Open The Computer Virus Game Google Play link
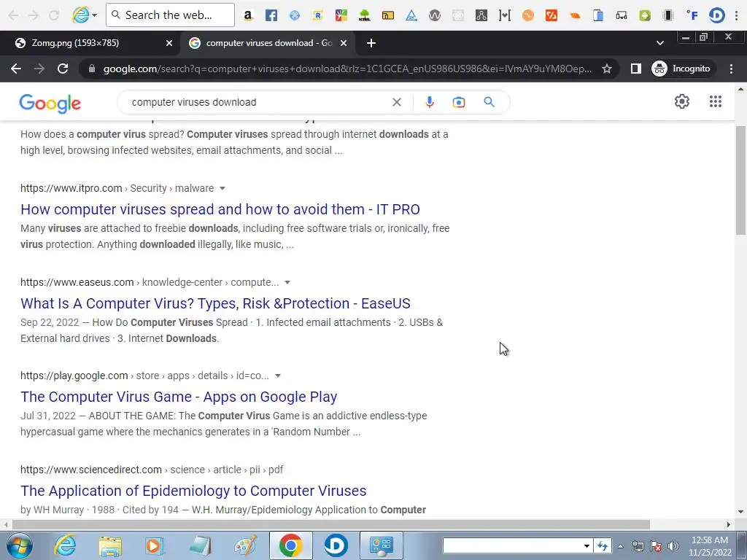 [179, 397]
